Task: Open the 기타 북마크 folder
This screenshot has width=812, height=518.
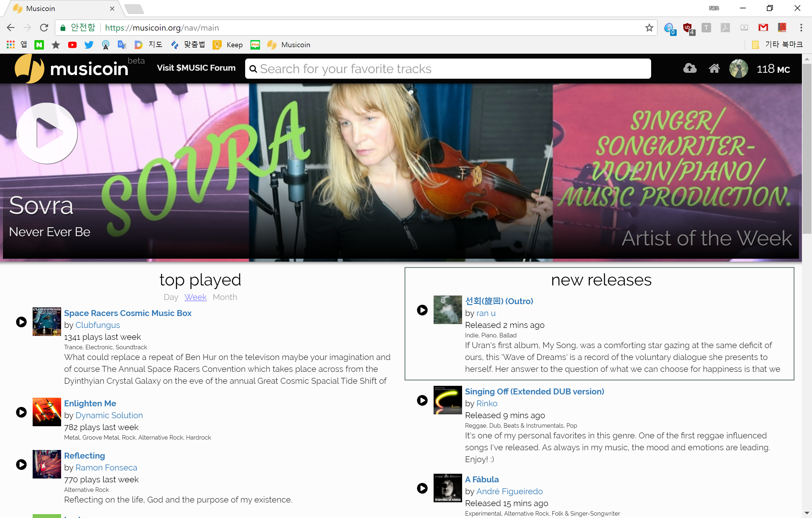Action: (777, 45)
